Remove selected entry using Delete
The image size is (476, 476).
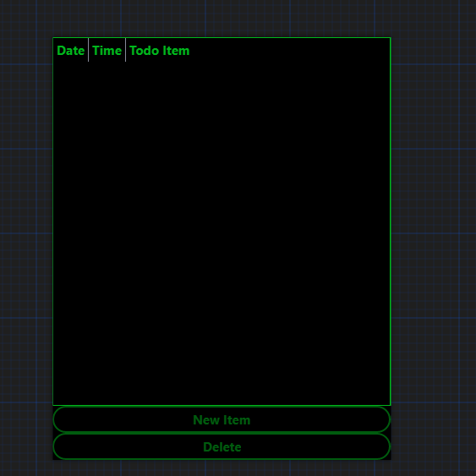click(x=222, y=446)
